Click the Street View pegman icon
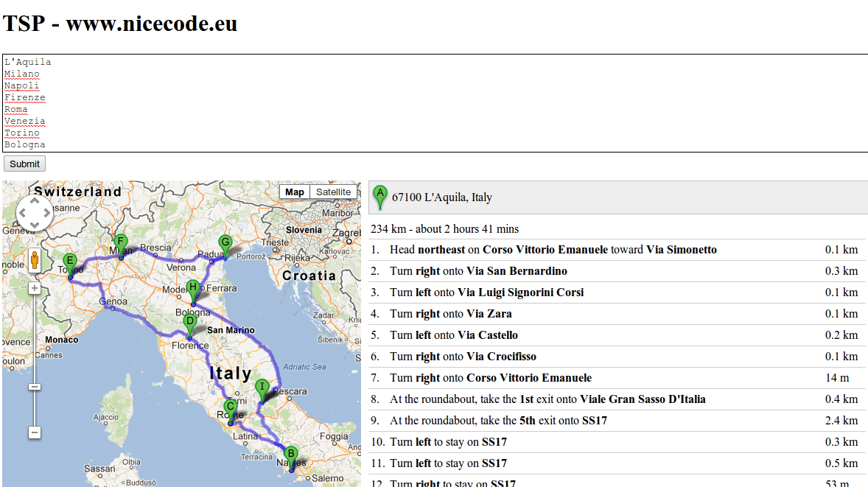The height and width of the screenshot is (487, 868). coord(35,259)
